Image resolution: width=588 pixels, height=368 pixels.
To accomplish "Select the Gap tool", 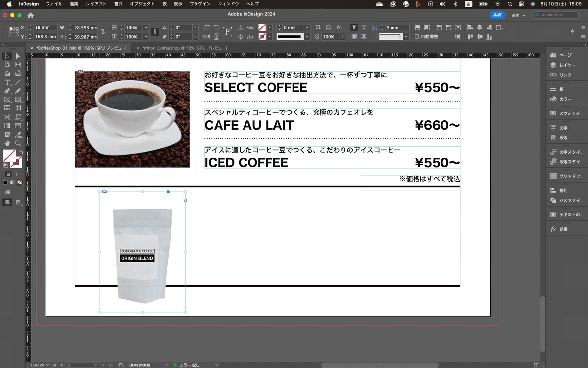I will tap(18, 64).
